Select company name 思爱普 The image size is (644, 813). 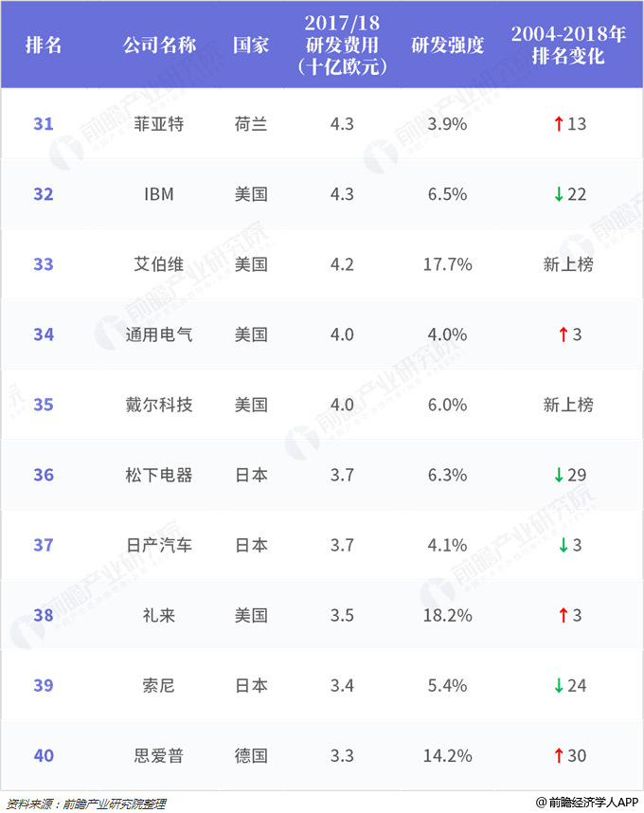pyautogui.click(x=159, y=755)
